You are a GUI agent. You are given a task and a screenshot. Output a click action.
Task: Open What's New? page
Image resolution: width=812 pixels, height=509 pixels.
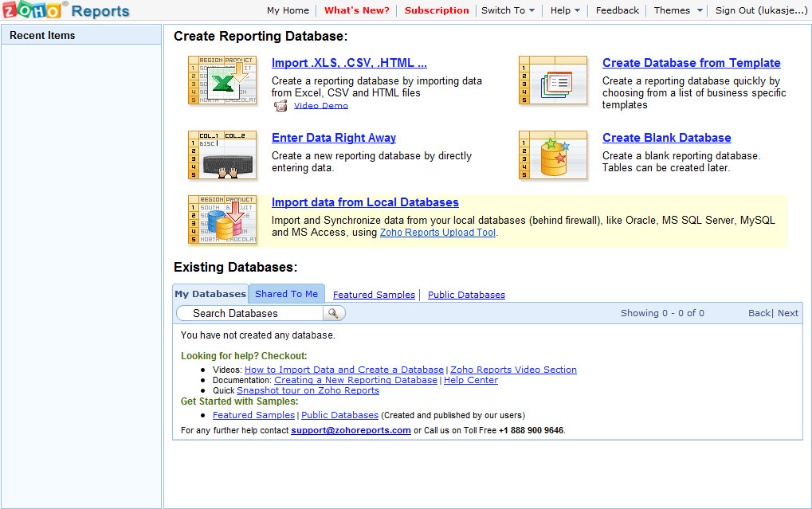tap(357, 10)
